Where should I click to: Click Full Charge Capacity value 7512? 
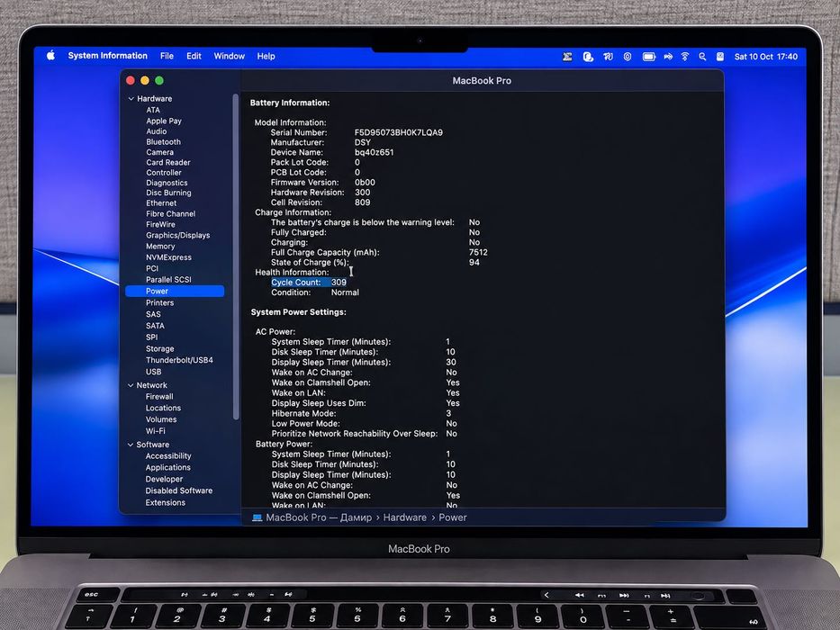tap(478, 252)
